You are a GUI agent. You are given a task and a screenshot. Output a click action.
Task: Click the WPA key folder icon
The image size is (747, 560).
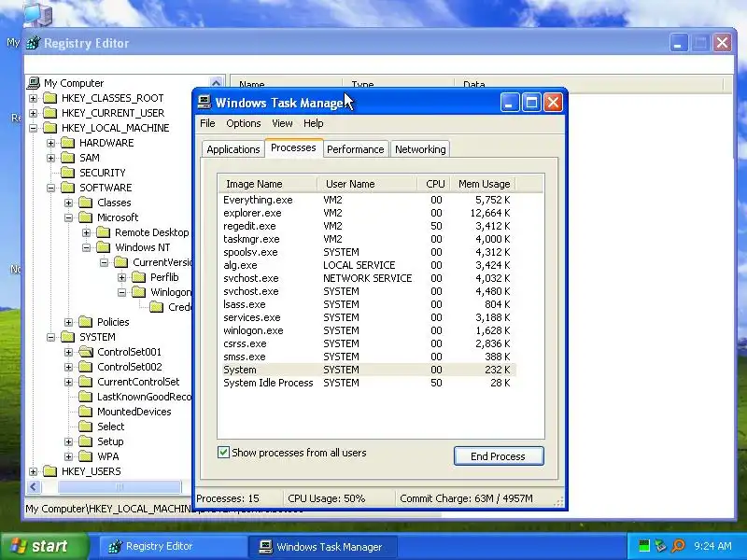pyautogui.click(x=85, y=456)
